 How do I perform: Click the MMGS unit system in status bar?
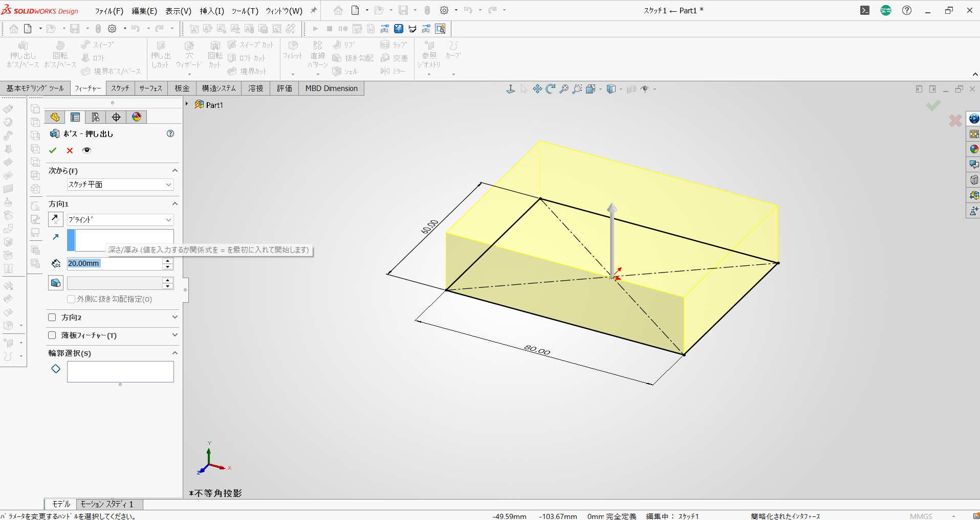tap(921, 516)
